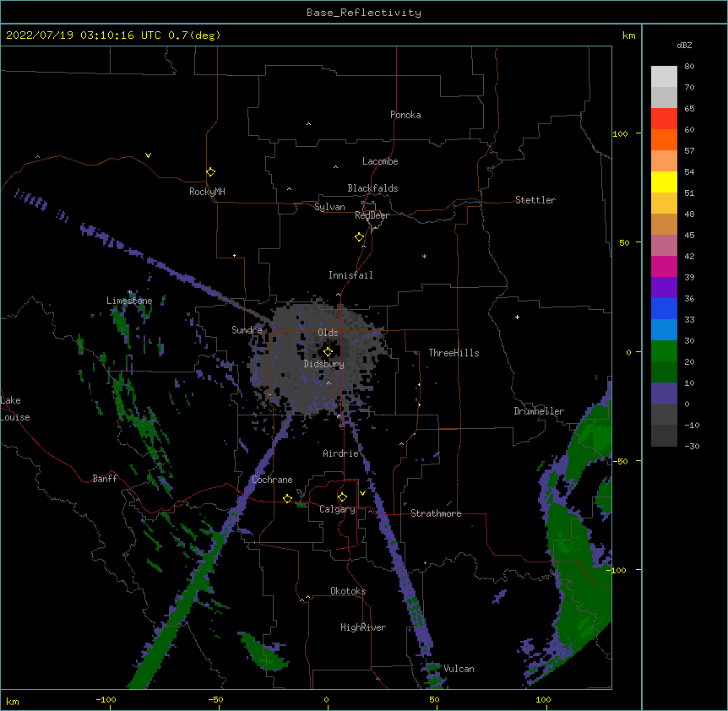Select the 30 dBZ green color swatch
The height and width of the screenshot is (711, 728).
click(x=664, y=351)
